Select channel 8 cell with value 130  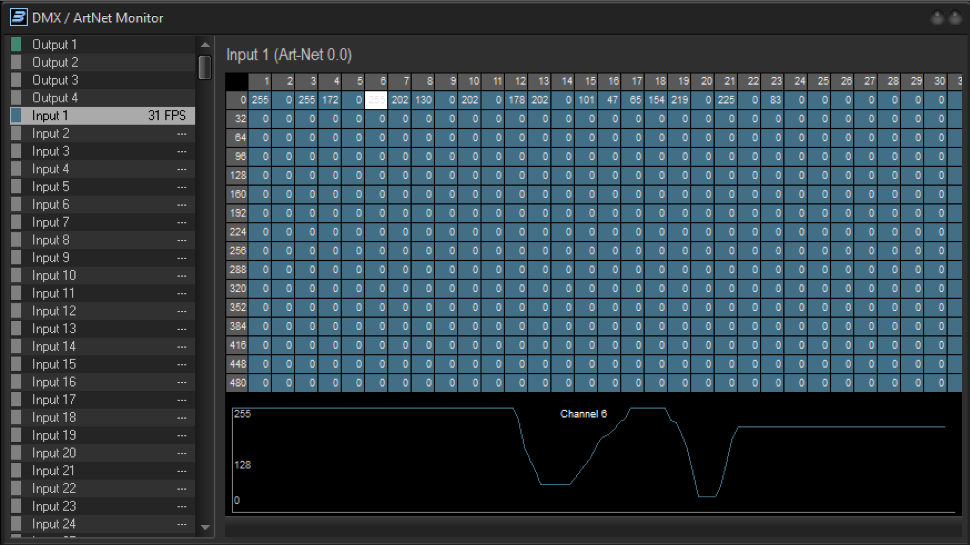[423, 100]
